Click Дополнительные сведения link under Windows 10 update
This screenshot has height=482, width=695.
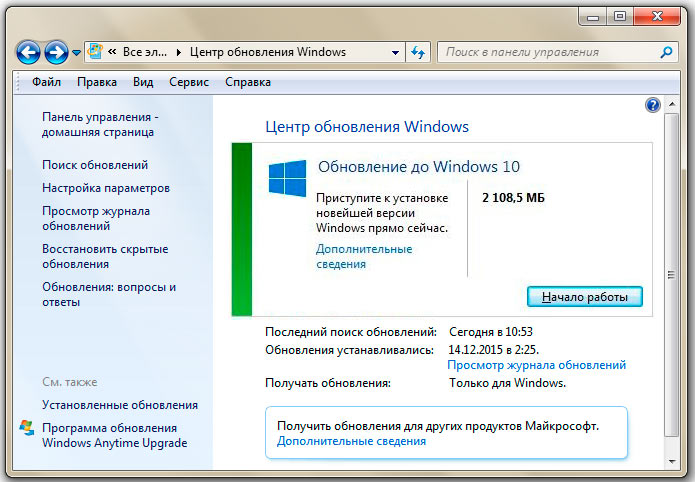364,256
